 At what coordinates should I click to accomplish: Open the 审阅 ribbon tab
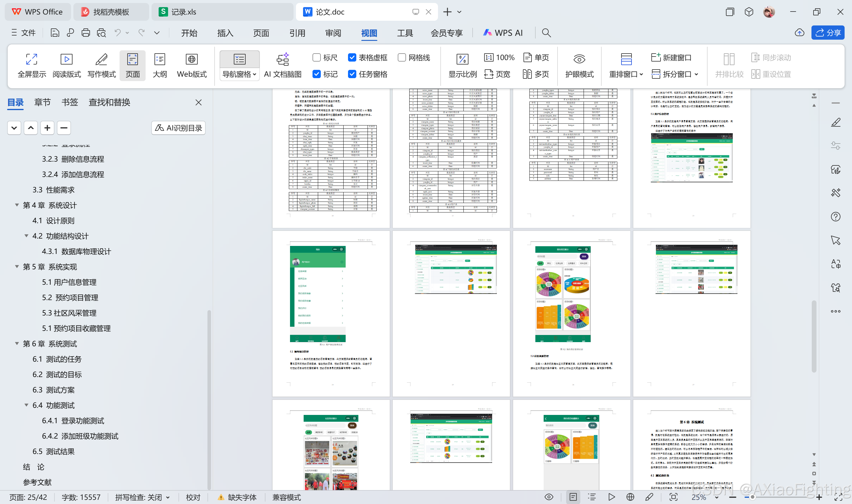(x=333, y=33)
